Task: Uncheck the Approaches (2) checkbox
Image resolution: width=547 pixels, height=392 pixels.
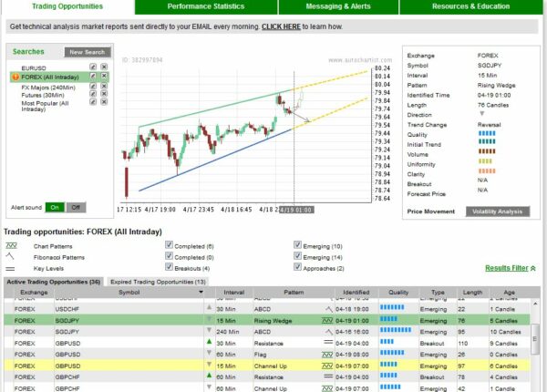Action: tap(298, 269)
